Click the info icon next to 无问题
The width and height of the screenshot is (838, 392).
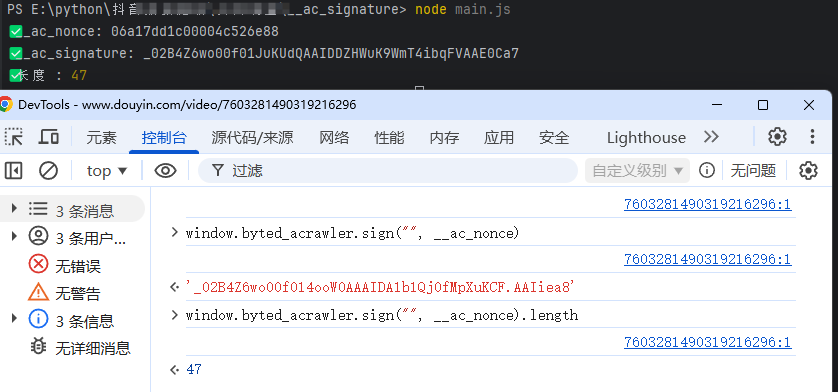(707, 171)
